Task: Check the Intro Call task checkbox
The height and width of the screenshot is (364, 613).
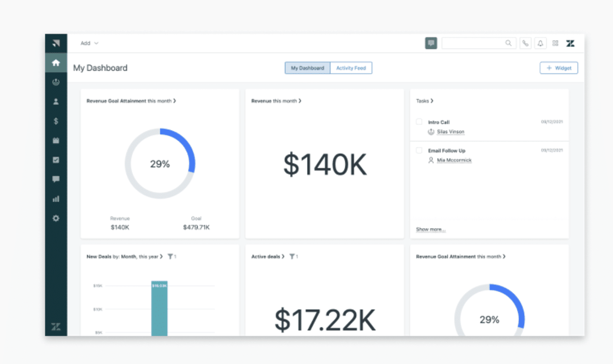Action: [x=419, y=122]
